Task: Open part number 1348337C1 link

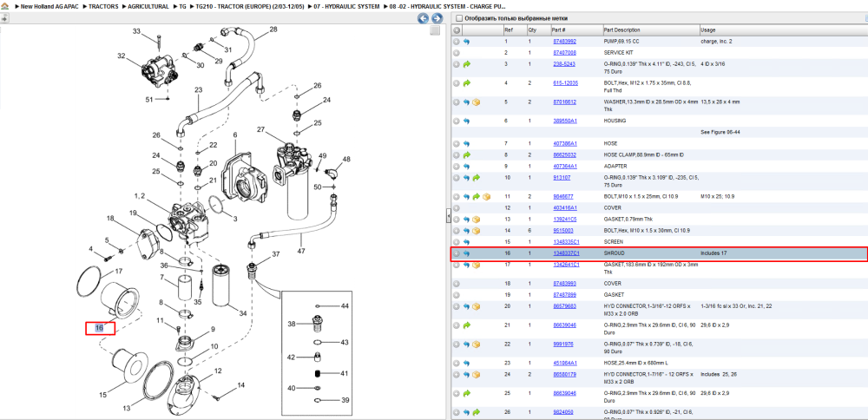Action: [566, 253]
